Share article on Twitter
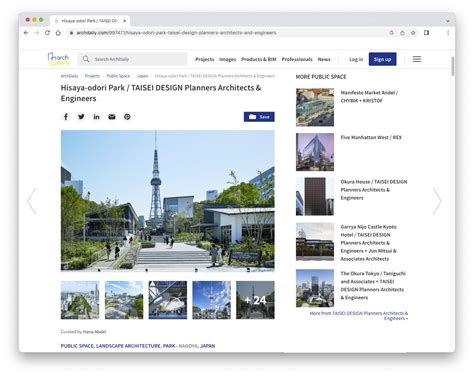474x377 pixels. click(81, 117)
